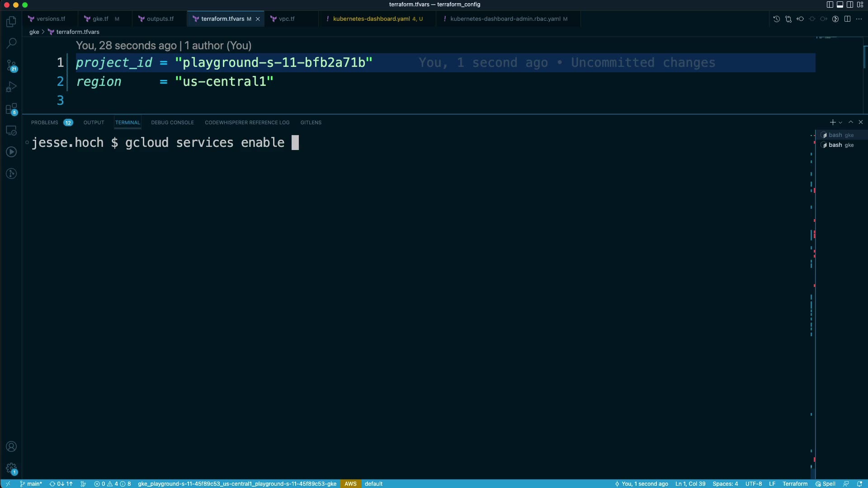Image resolution: width=868 pixels, height=488 pixels.
Task: Switch to the gke.tf editor tab
Action: pyautogui.click(x=100, y=19)
